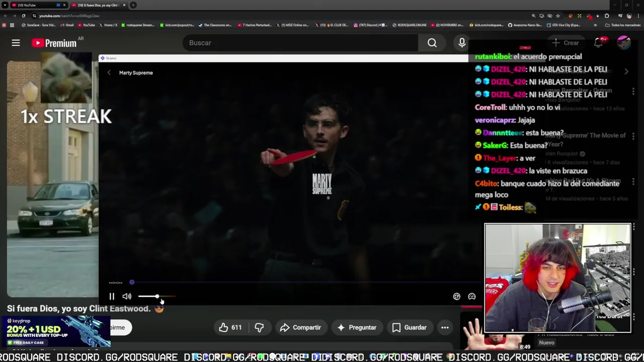Click the chevron arrow beside the chat panel
The height and width of the screenshot is (362, 644).
(626, 72)
